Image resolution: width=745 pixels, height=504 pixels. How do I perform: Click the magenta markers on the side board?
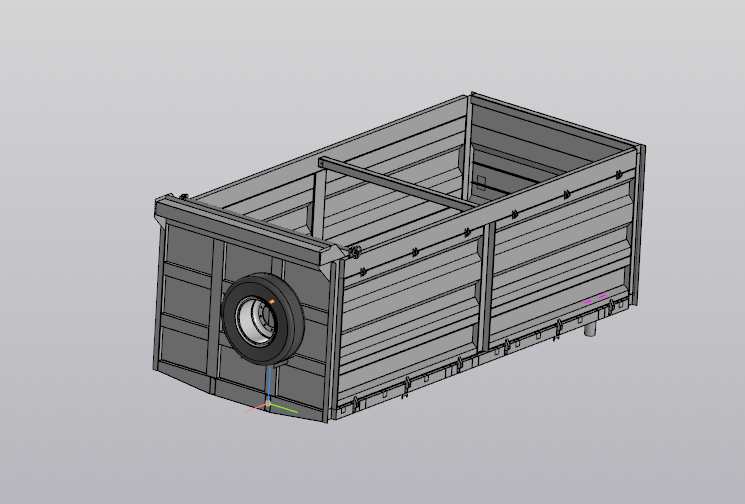(x=595, y=299)
